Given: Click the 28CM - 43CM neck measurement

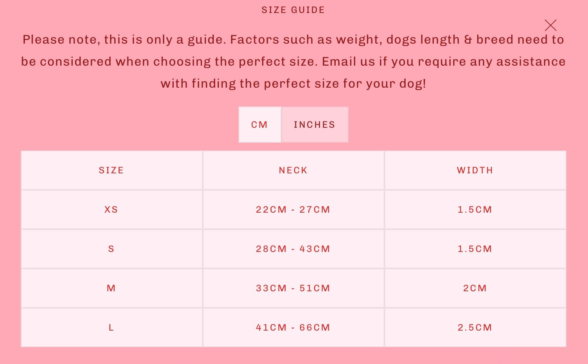Looking at the screenshot, I should (x=293, y=249).
